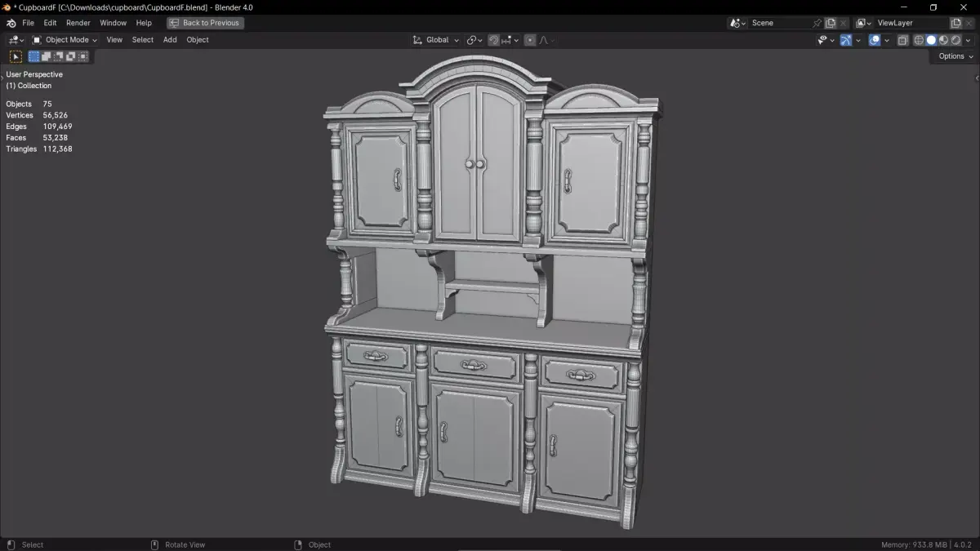Image resolution: width=980 pixels, height=551 pixels.
Task: Open the snapping options dropdown
Action: click(x=510, y=39)
